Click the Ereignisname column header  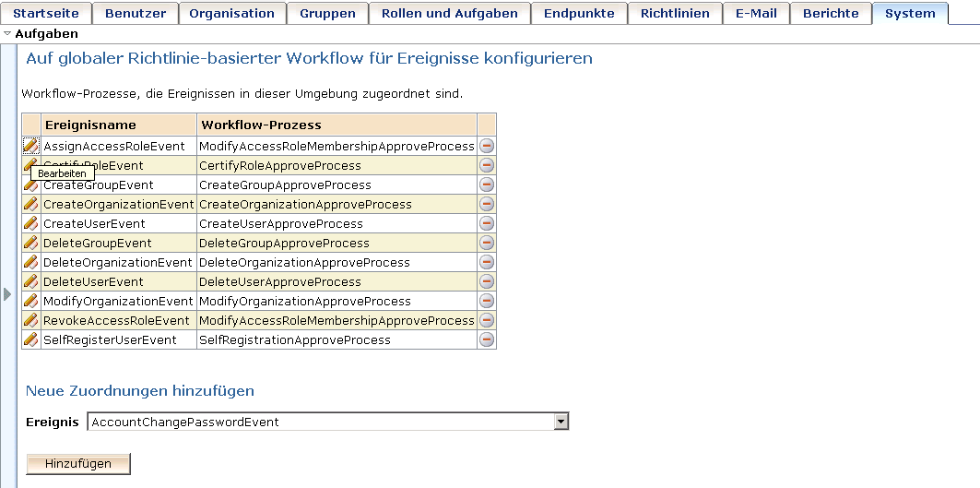pyautogui.click(x=90, y=125)
